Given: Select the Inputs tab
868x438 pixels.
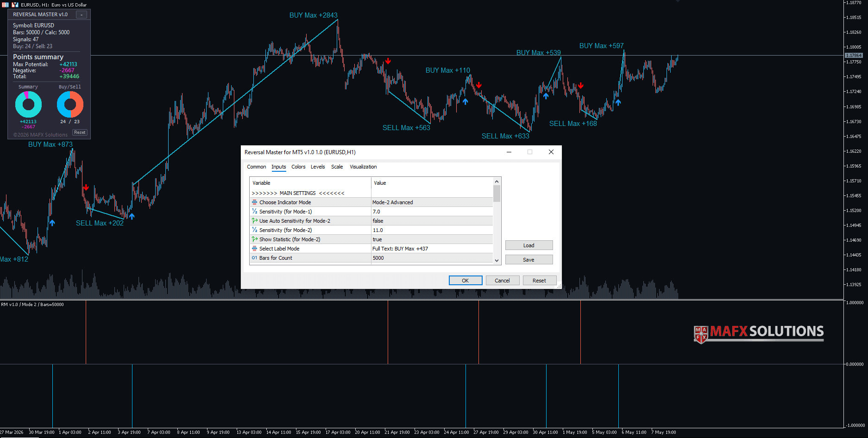Looking at the screenshot, I should point(278,167).
